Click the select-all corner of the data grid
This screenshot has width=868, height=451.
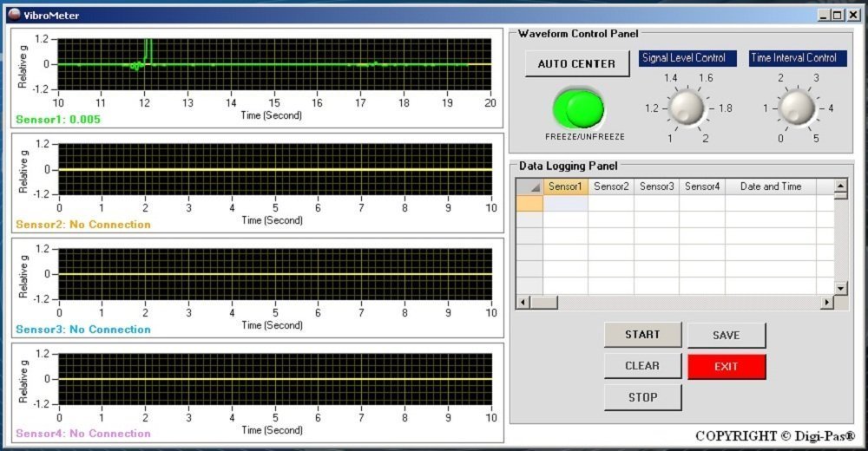529,186
